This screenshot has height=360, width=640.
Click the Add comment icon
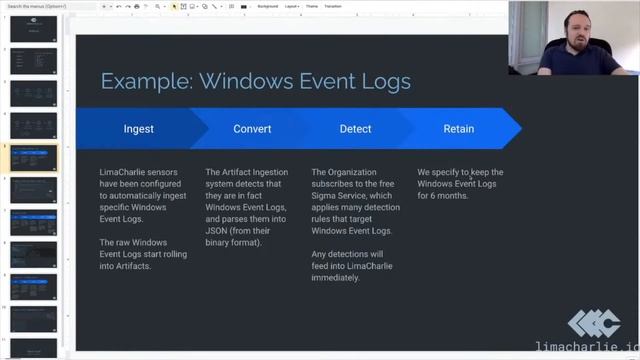point(231,7)
